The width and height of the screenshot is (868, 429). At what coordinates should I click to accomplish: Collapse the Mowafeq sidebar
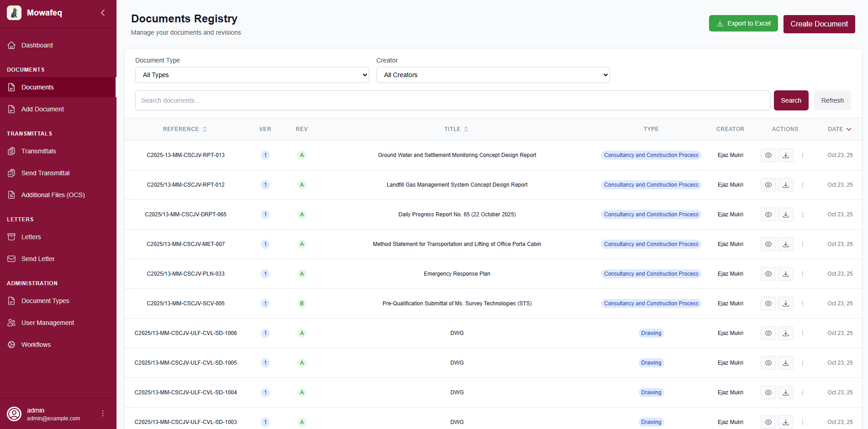point(102,13)
